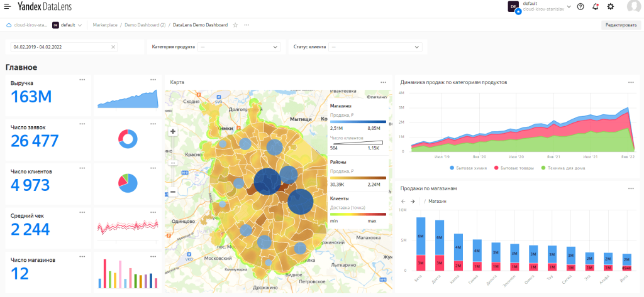Screen dimensions: 644x297
Task: Expand the Категория продукта dropdown
Action: 238,47
